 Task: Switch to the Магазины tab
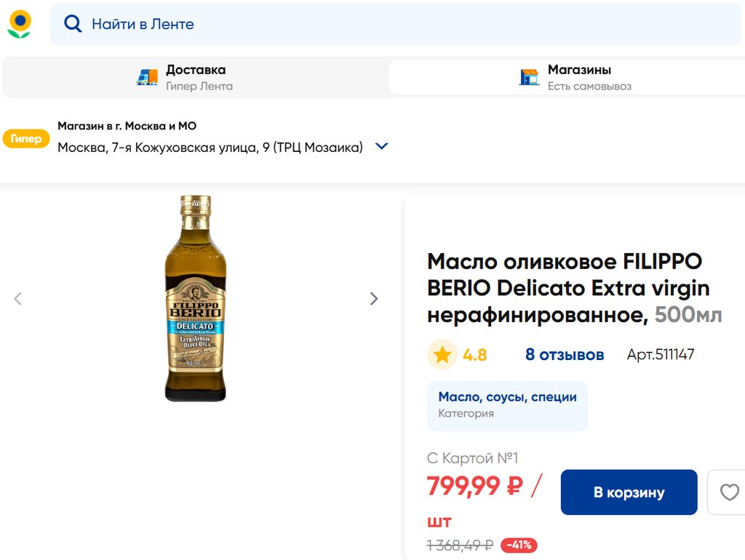[566, 77]
